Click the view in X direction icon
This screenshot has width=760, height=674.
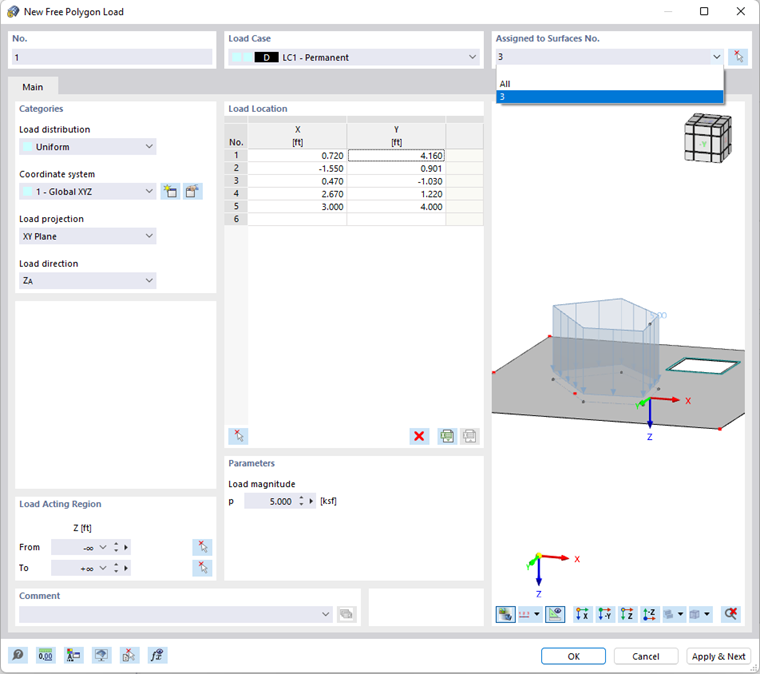582,614
